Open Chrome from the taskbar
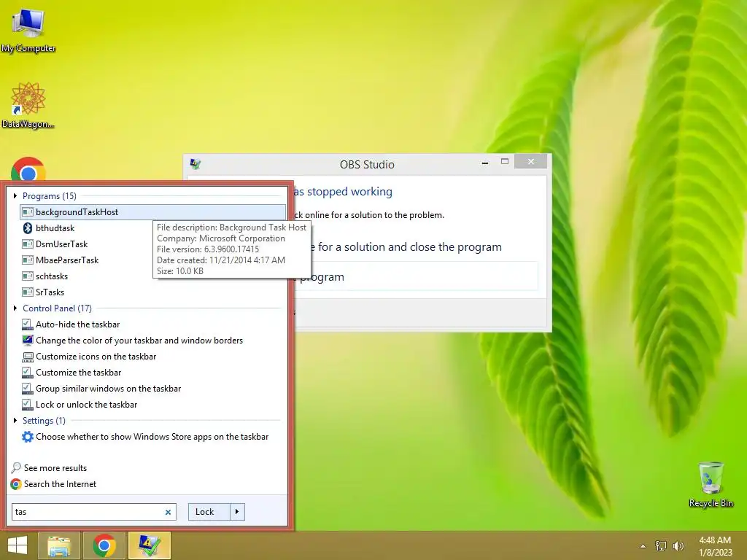The width and height of the screenshot is (747, 560). click(104, 545)
